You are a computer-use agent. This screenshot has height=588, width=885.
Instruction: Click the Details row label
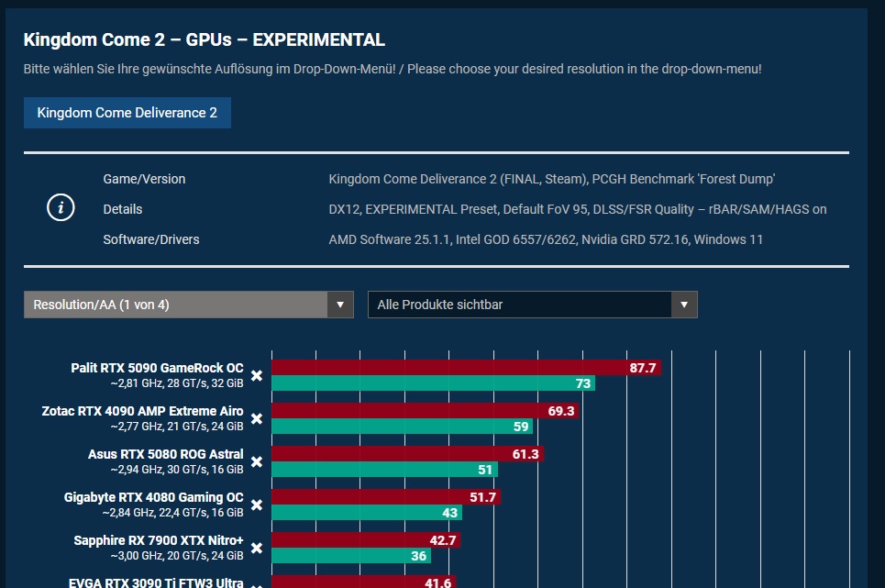[123, 209]
